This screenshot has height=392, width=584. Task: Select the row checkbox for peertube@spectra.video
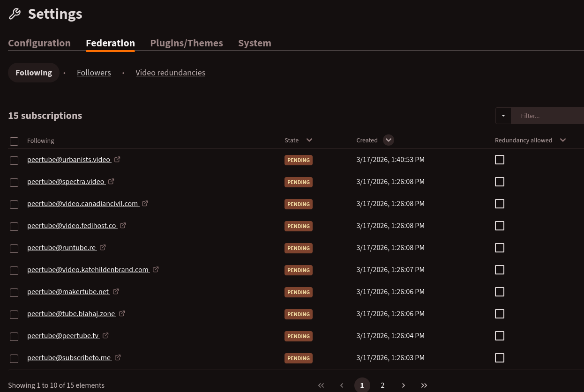[14, 182]
